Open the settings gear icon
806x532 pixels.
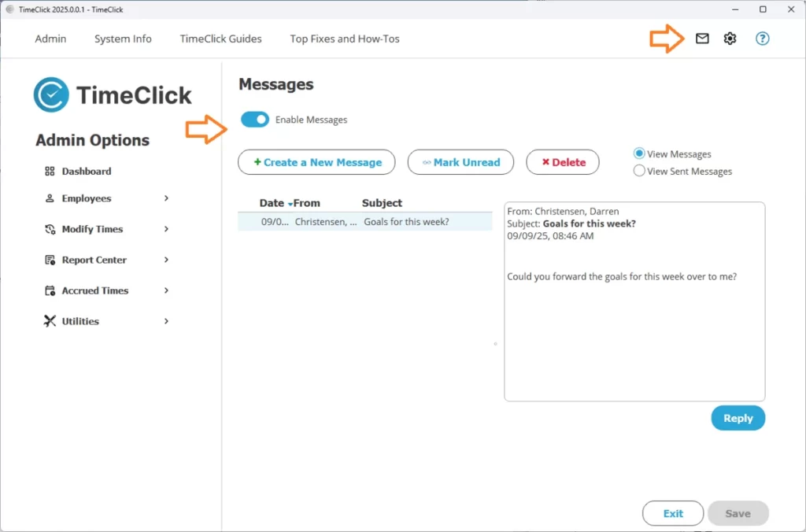click(730, 38)
